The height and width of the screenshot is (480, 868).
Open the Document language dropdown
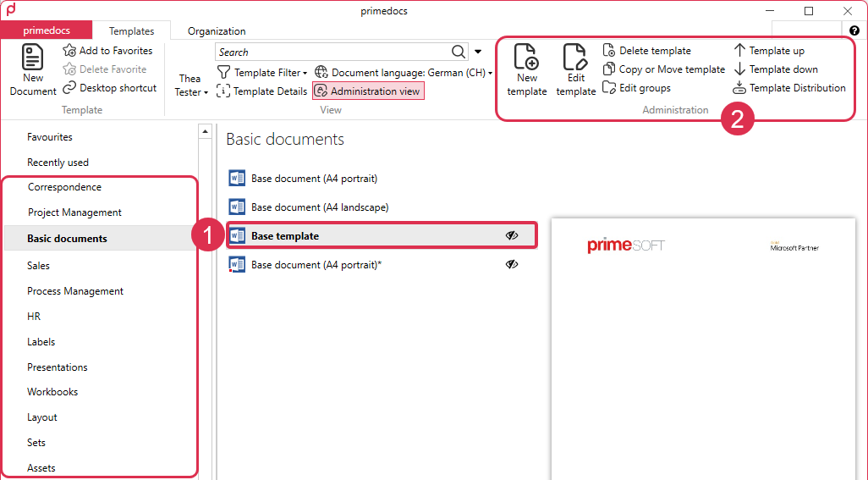(x=404, y=73)
